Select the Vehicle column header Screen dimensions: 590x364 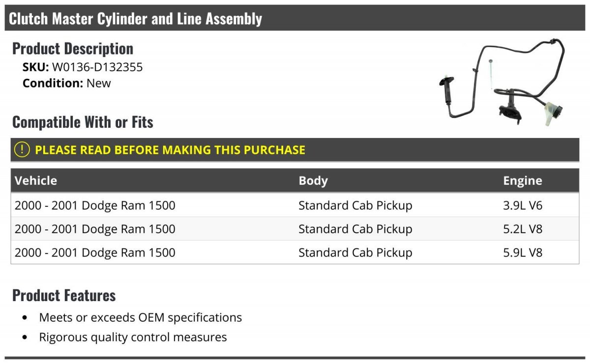[x=36, y=180]
